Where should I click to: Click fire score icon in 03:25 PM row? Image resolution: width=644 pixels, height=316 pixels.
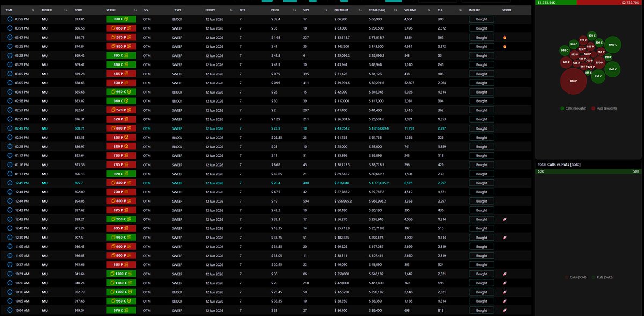point(504,46)
